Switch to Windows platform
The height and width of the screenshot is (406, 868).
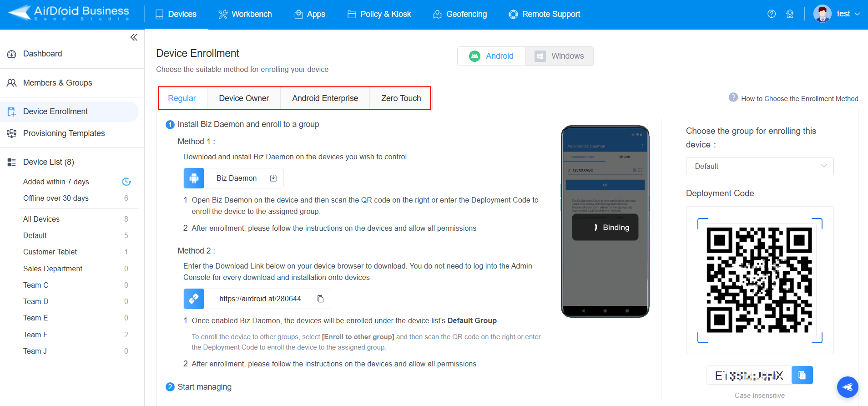[x=559, y=56]
